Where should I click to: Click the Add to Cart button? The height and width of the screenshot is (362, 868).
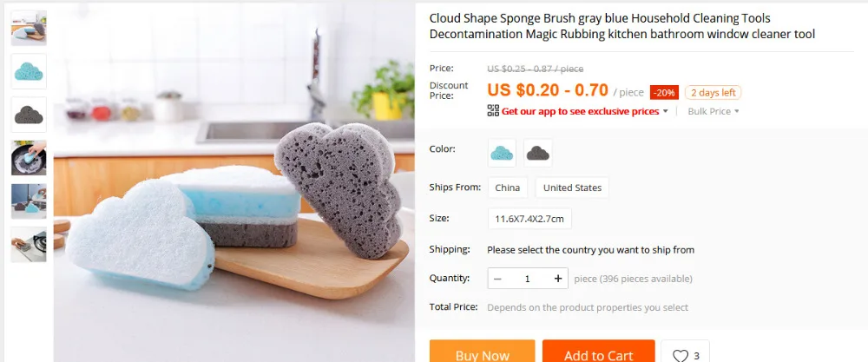click(x=598, y=351)
